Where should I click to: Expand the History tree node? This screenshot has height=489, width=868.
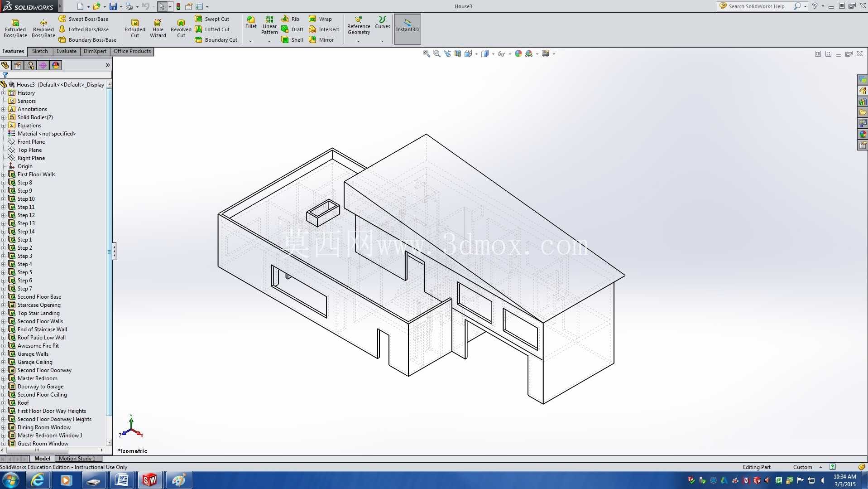click(4, 93)
